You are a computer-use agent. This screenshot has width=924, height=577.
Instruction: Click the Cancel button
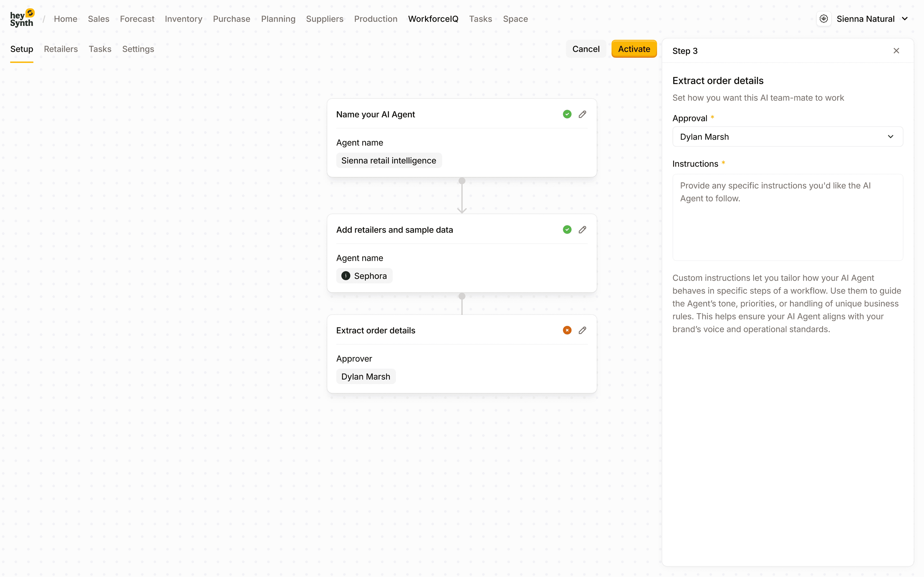[x=586, y=49]
